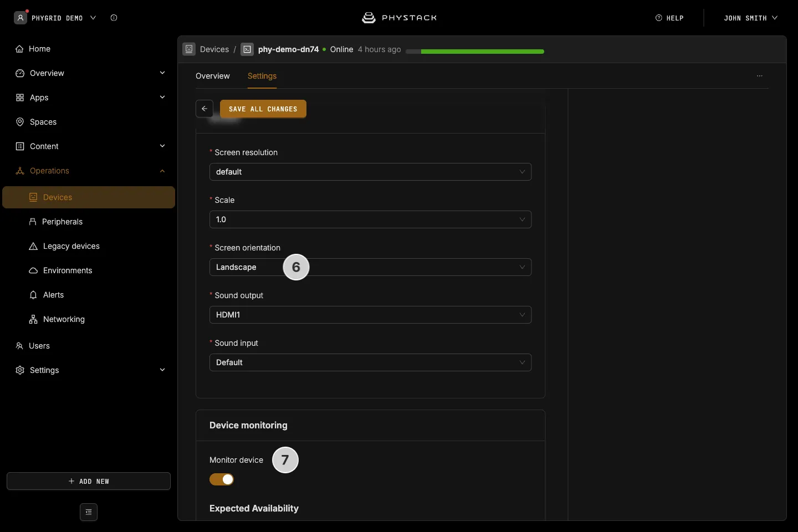Open the Screen orientation dropdown
This screenshot has width=798, height=532.
pos(370,267)
